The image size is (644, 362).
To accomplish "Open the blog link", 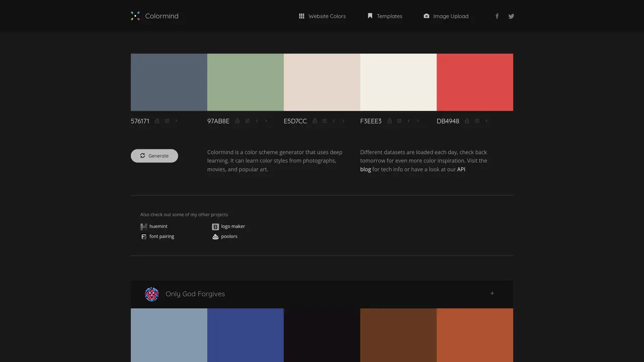I will coord(365,169).
